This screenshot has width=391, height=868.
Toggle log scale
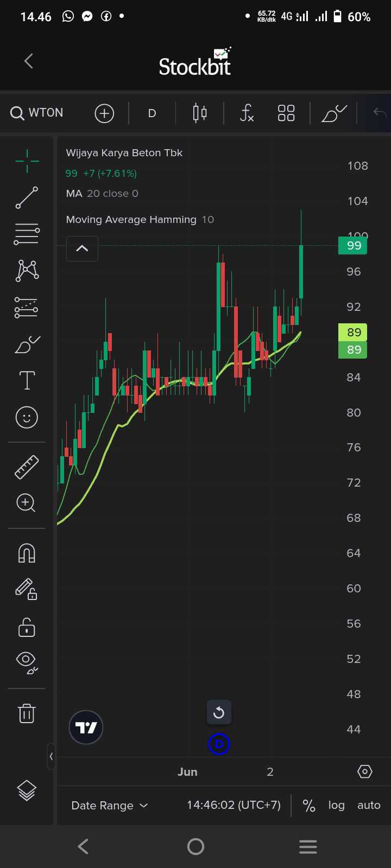(x=337, y=806)
